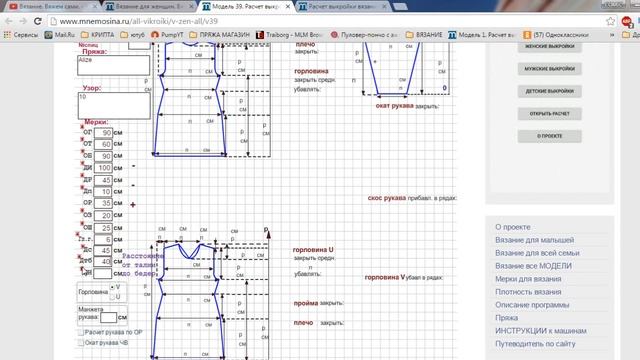Click the ОШ measurement field with 25
The height and width of the screenshot is (360, 640).
click(103, 228)
